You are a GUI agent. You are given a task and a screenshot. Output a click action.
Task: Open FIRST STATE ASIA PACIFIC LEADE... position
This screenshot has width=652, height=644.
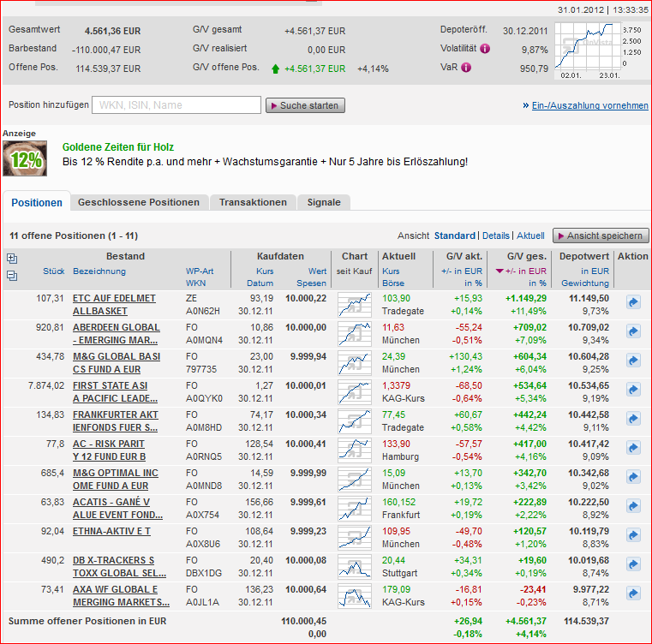coord(115,392)
